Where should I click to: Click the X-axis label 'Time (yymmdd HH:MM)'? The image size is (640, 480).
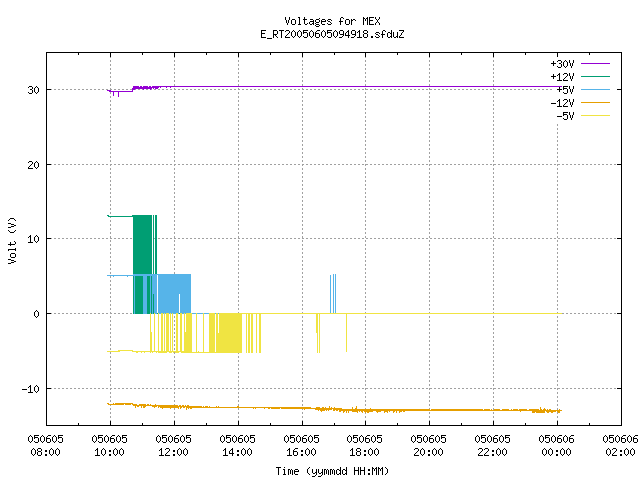[x=332, y=471]
